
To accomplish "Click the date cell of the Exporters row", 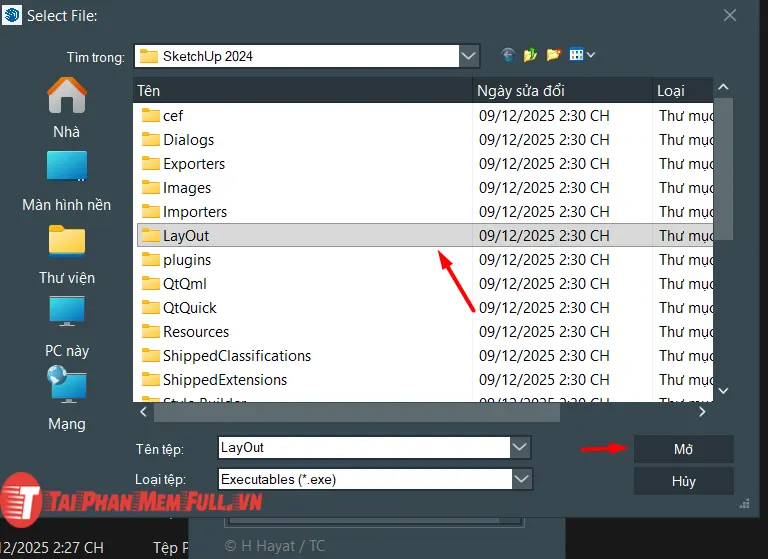I will [x=544, y=164].
